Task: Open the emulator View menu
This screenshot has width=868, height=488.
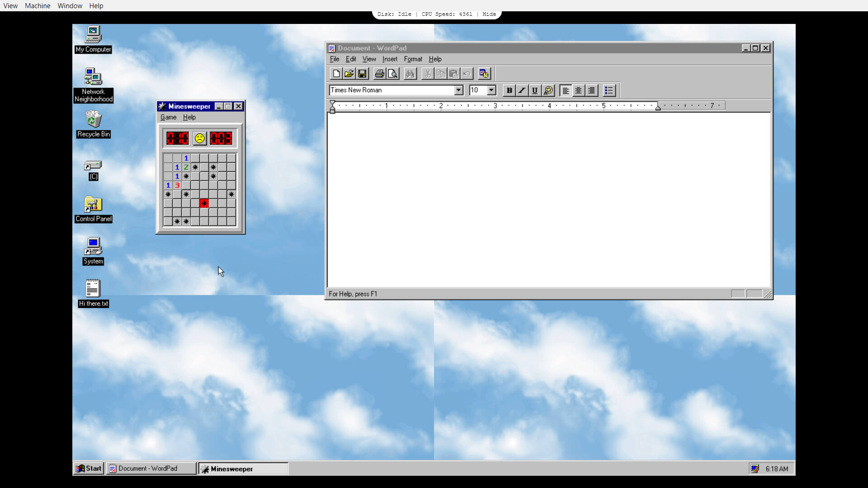Action: pyautogui.click(x=10, y=6)
